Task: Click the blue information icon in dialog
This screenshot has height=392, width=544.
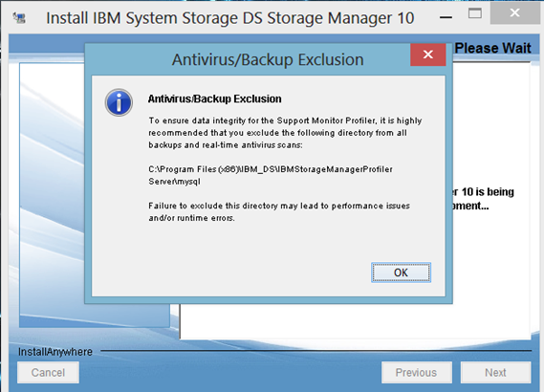Action: click(x=119, y=102)
